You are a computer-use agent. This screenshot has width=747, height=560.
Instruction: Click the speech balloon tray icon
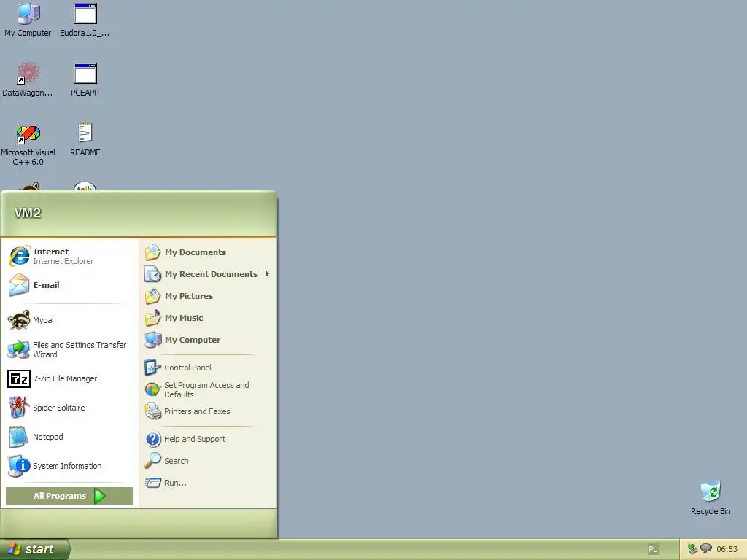(x=705, y=548)
